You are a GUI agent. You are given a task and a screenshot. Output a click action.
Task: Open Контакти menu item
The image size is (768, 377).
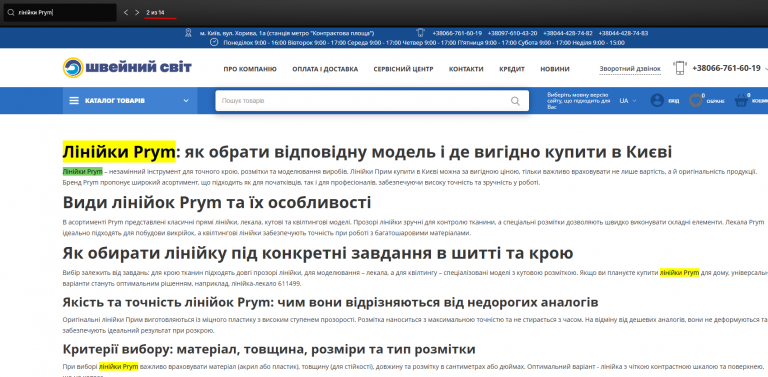tap(466, 69)
